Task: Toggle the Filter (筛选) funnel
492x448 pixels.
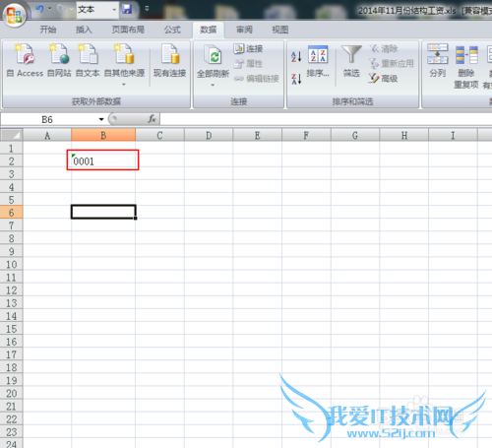Action: click(351, 61)
